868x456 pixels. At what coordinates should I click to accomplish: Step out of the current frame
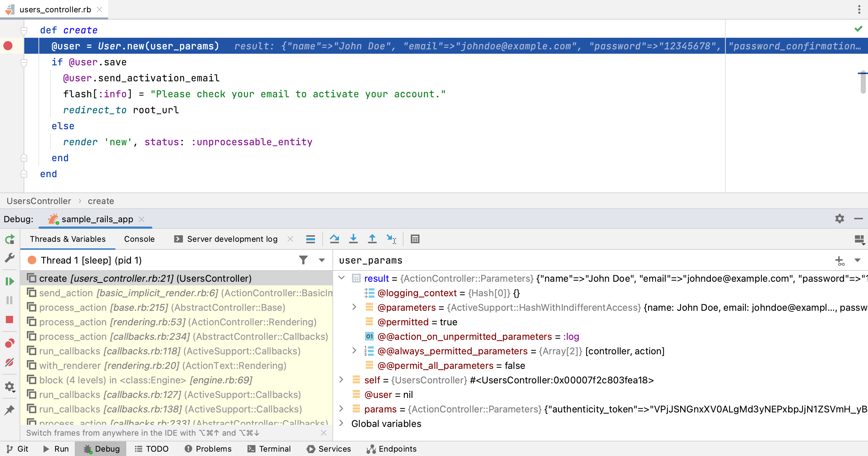372,239
